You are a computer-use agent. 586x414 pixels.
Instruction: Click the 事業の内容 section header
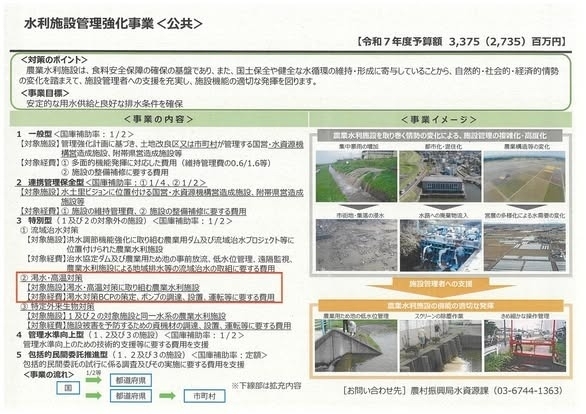tap(159, 119)
